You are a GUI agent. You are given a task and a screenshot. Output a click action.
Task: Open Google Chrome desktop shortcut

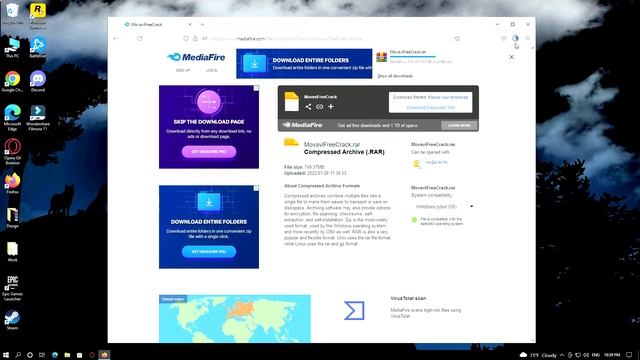click(12, 82)
